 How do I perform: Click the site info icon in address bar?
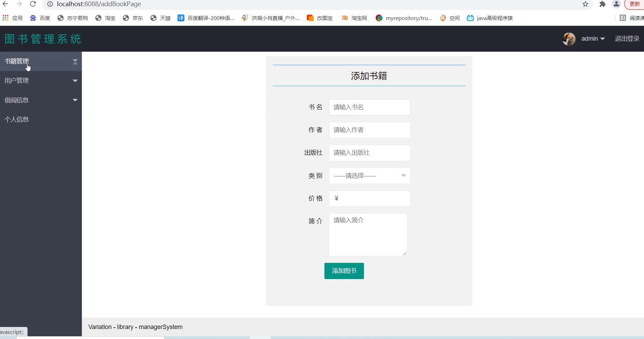pyautogui.click(x=50, y=4)
